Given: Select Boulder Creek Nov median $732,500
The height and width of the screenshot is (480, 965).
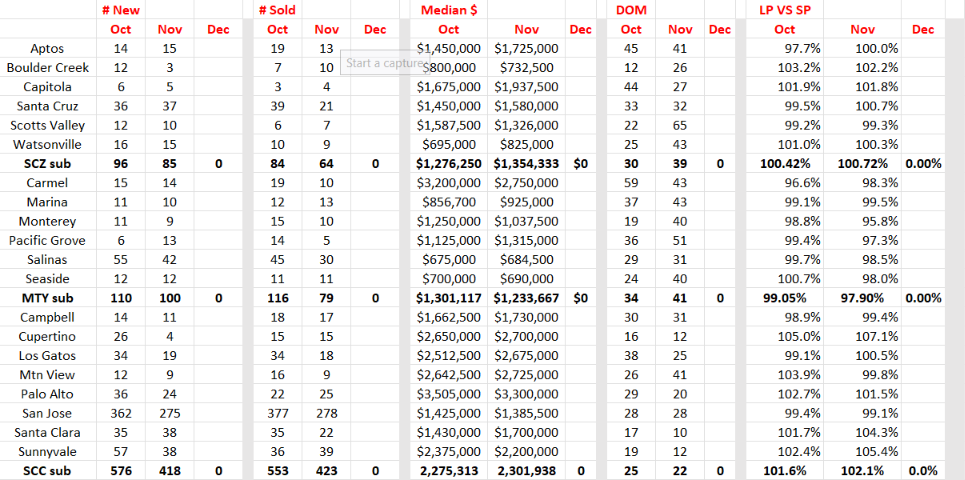Looking at the screenshot, I should [x=526, y=67].
